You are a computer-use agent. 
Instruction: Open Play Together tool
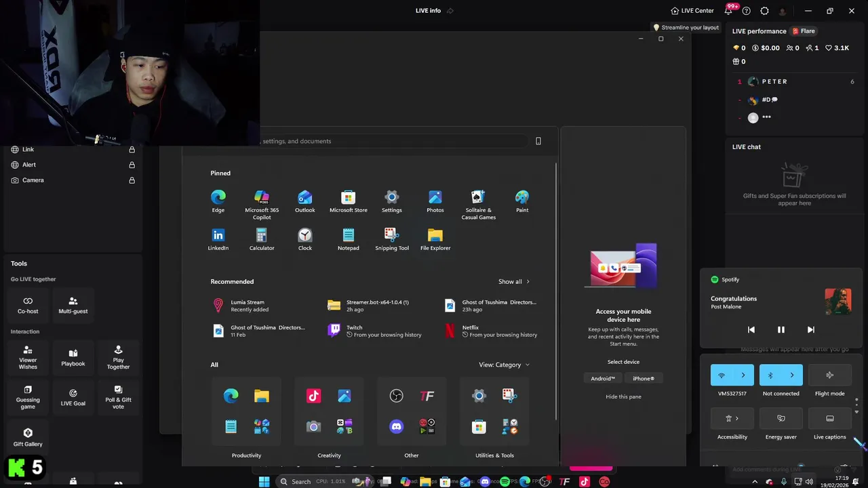(118, 357)
